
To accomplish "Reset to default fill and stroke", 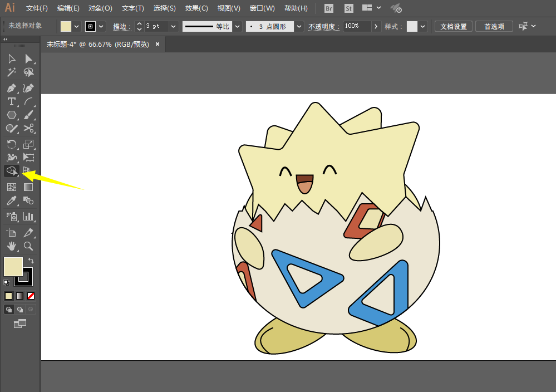I will click(x=6, y=283).
